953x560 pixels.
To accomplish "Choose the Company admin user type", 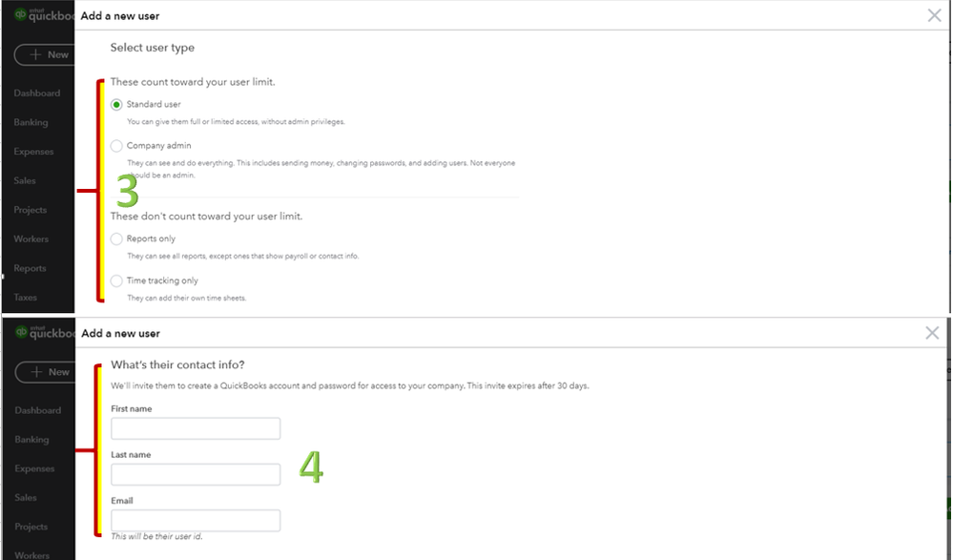I will 116,146.
